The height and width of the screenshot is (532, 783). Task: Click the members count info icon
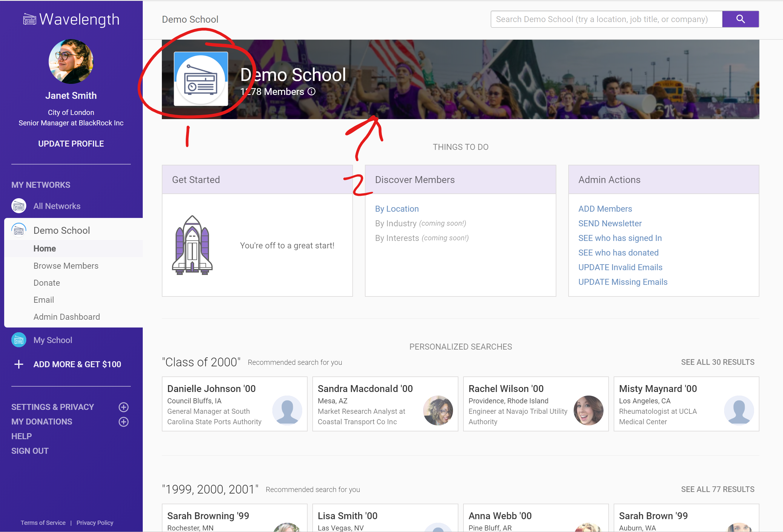pos(312,92)
